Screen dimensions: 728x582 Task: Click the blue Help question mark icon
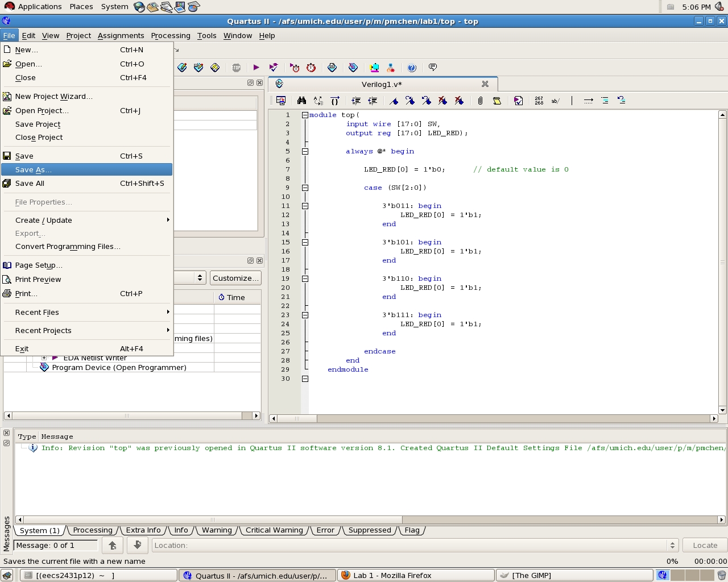click(412, 68)
